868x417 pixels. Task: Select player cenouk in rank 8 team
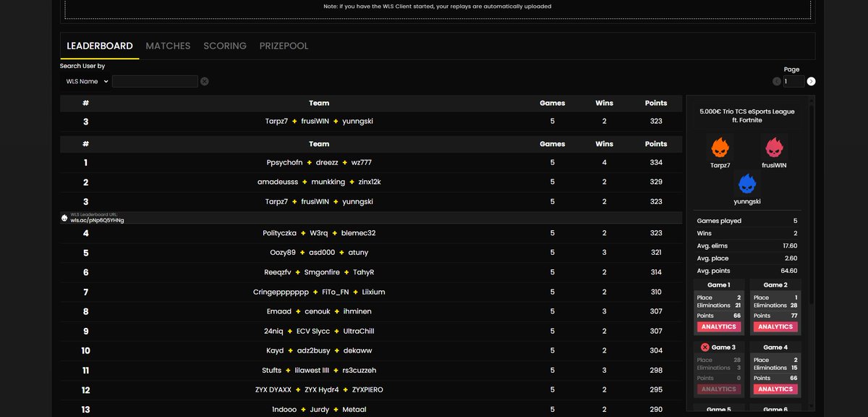click(x=318, y=311)
